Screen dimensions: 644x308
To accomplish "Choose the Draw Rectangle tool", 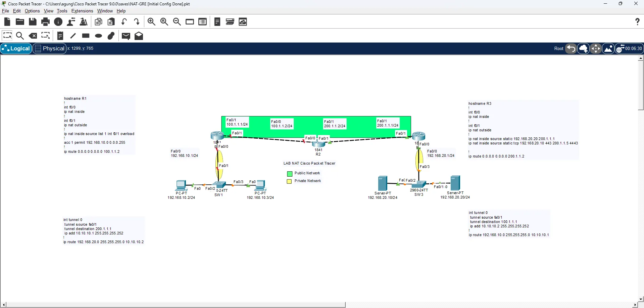I will click(86, 36).
